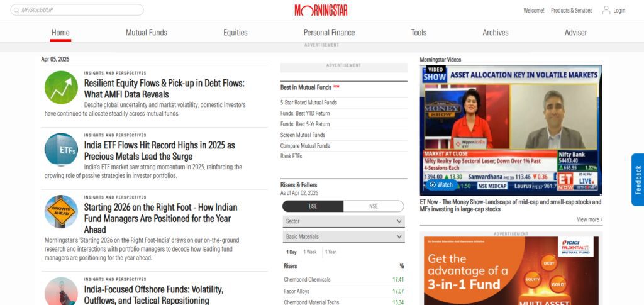644x305 pixels.
Task: Expand the Sector dropdown
Action: click(x=344, y=221)
